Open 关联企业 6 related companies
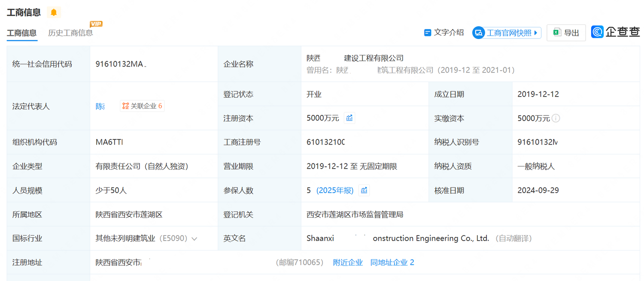Screen dimensions: 644x281 (142, 106)
